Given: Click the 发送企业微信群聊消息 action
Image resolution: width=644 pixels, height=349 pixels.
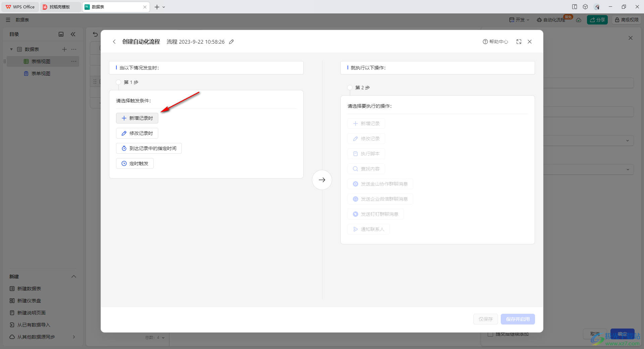Looking at the screenshot, I should [x=380, y=199].
